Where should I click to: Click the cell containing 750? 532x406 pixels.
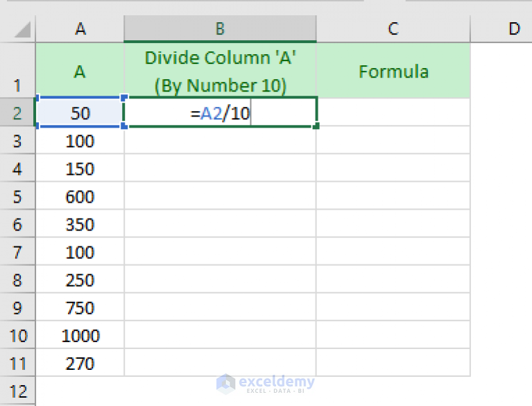pos(80,307)
